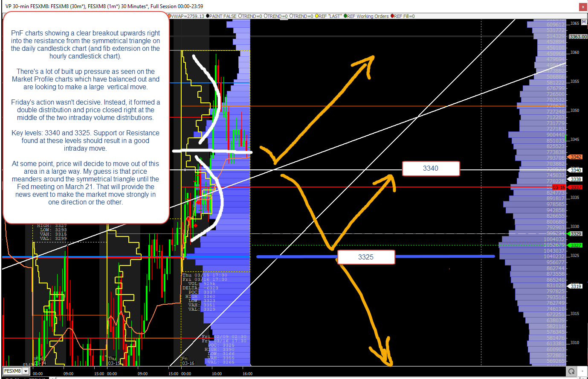The image size is (588, 379).
Task: Click the 3319 price axis marker
Action: 576,286
